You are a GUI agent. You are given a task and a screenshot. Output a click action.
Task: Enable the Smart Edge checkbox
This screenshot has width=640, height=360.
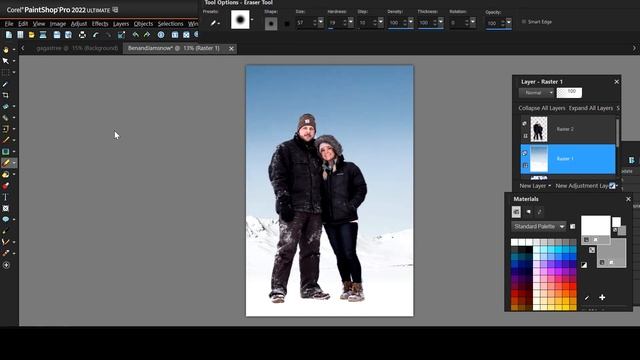524,22
